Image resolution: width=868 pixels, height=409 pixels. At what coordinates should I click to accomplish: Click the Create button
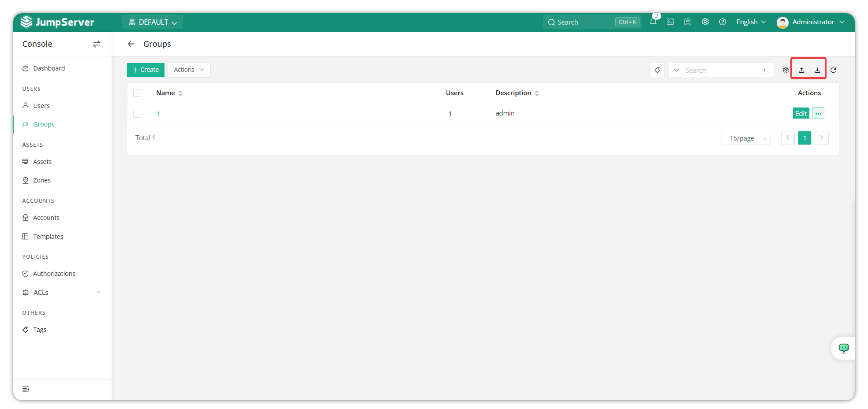click(146, 70)
